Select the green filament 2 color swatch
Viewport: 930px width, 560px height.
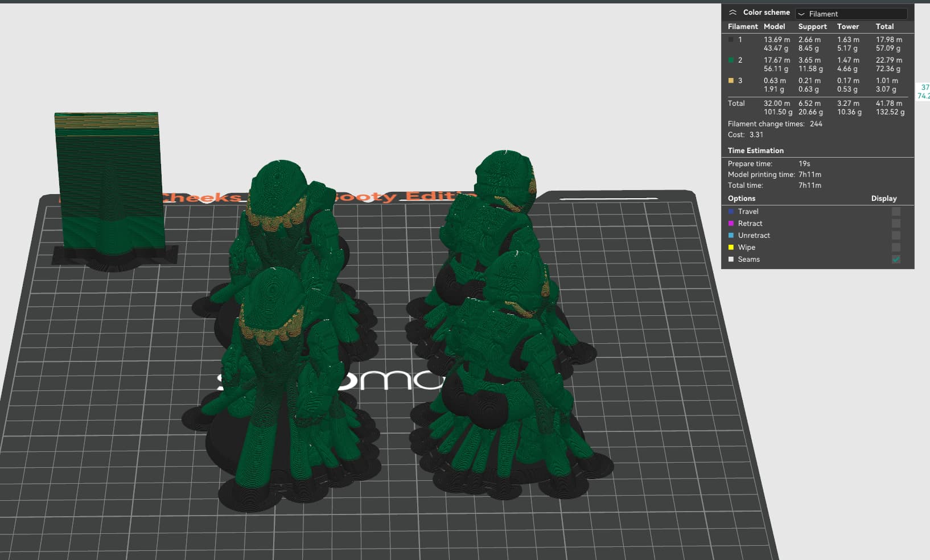731,60
